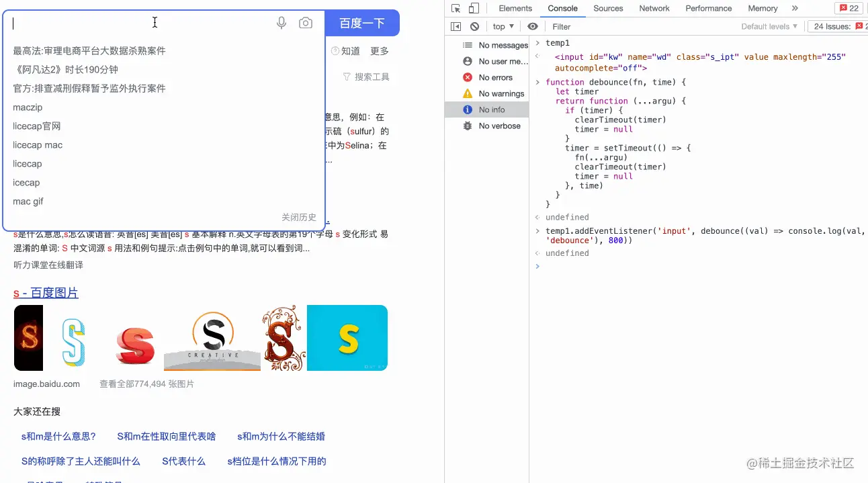This screenshot has height=483, width=868.
Task: Open 搜索工具 search tools filter
Action: click(366, 77)
